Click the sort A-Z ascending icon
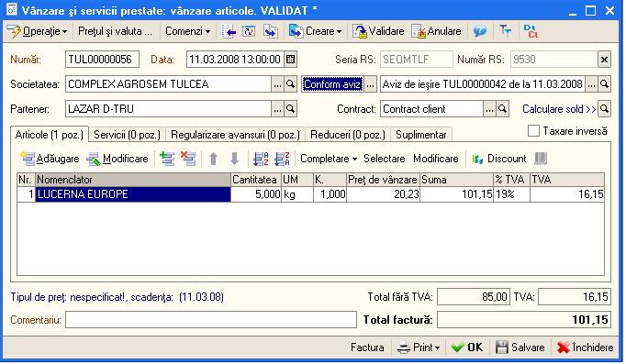 261,159
